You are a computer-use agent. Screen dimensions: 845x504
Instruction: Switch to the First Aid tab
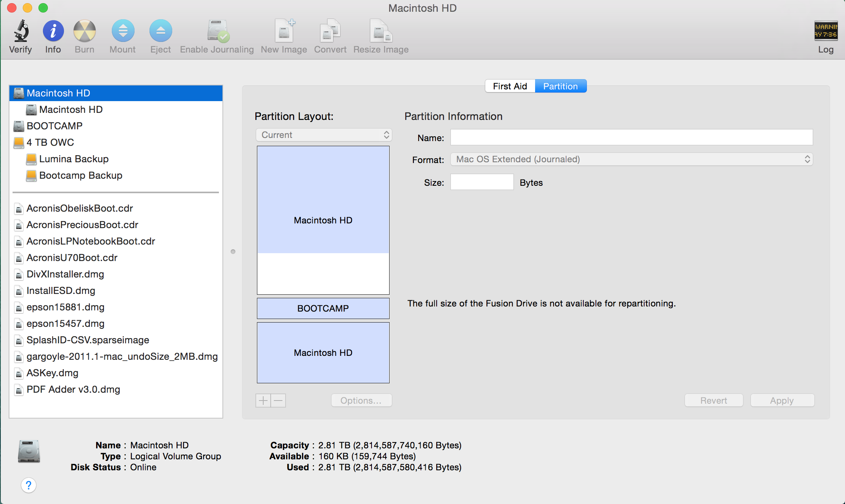tap(510, 86)
